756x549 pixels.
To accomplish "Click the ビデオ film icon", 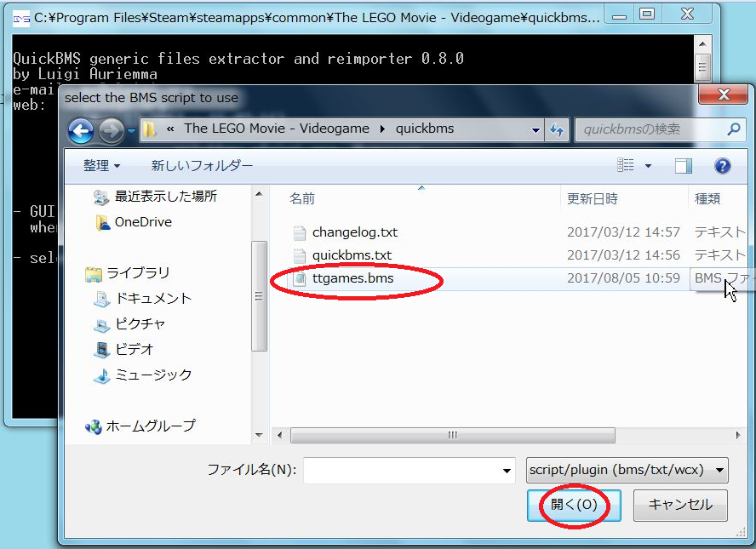I will [101, 350].
